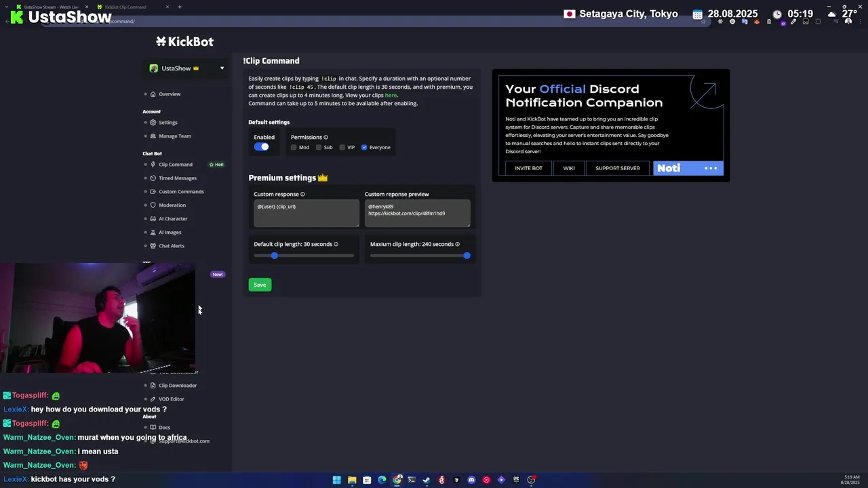868x488 pixels.
Task: Check the Mod permission checkbox
Action: click(x=294, y=148)
